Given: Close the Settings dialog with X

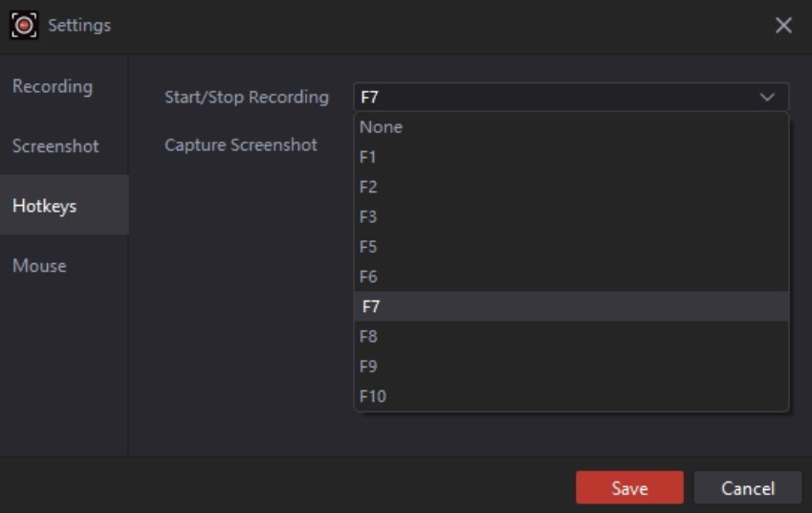Looking at the screenshot, I should click(x=783, y=26).
